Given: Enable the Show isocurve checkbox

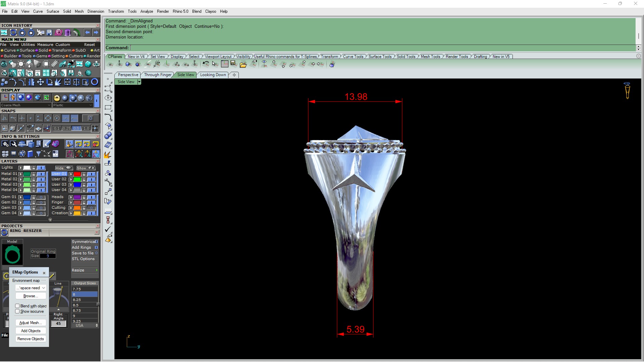Looking at the screenshot, I should tap(17, 311).
